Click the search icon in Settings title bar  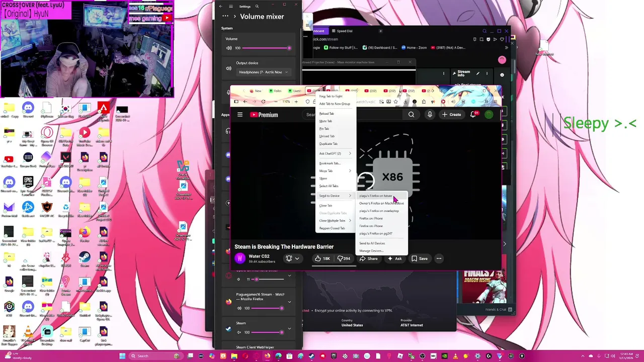(257, 7)
